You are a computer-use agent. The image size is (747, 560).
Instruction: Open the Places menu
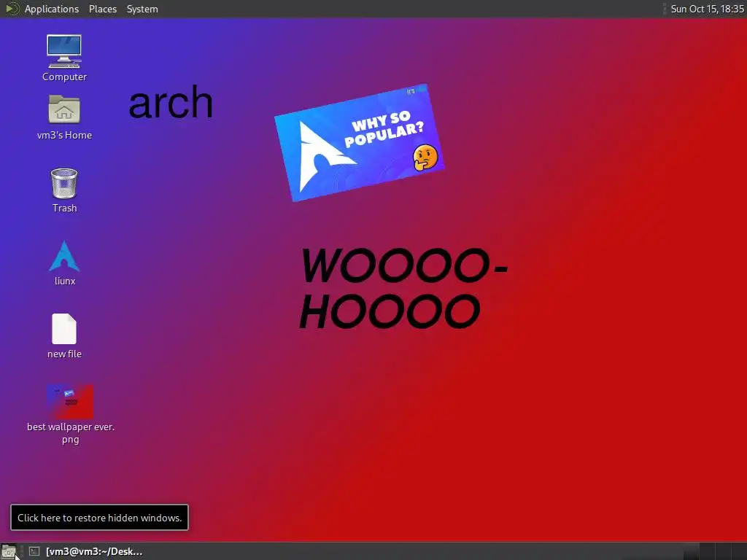tap(103, 9)
